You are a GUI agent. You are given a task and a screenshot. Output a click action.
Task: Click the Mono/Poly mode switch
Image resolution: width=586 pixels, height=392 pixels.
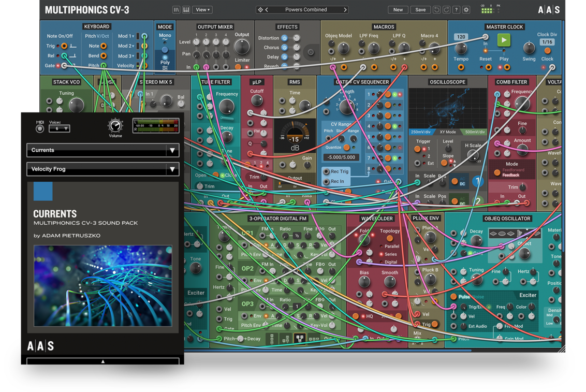[x=165, y=49]
